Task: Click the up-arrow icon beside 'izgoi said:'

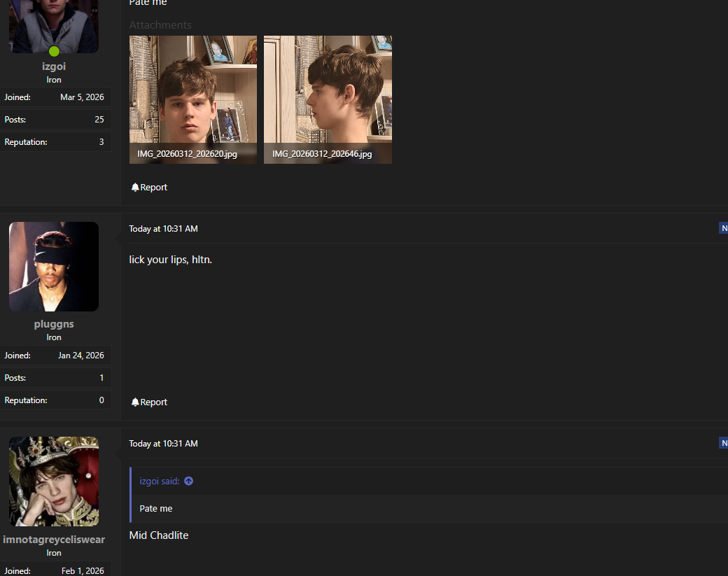Action: 188,482
